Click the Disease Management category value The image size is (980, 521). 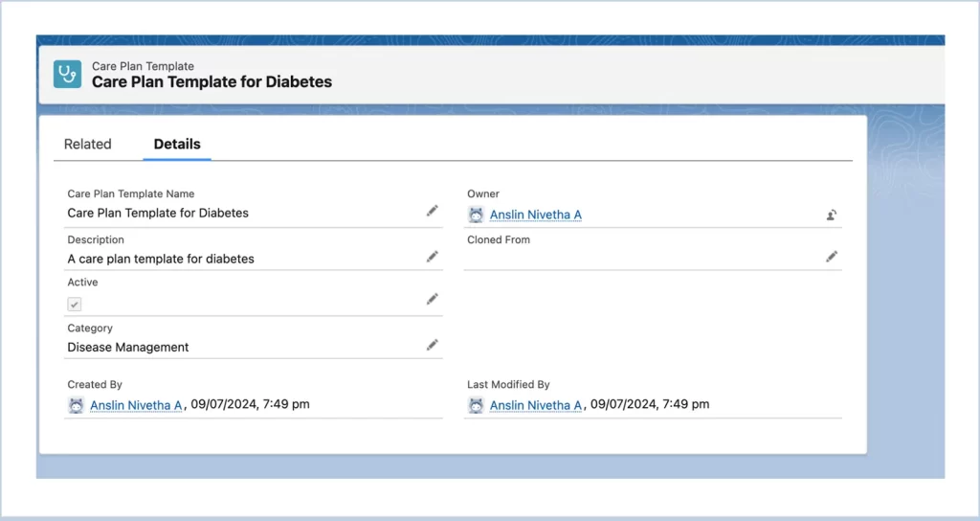point(128,347)
